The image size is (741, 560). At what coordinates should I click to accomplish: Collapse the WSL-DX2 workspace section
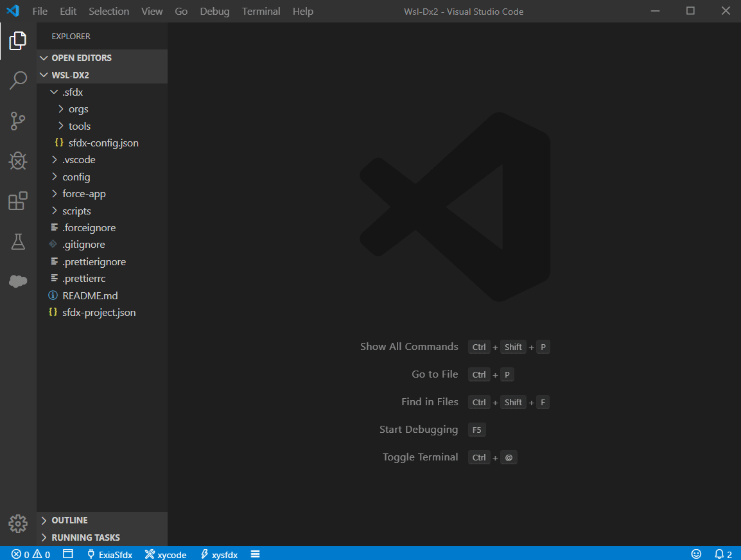(x=102, y=75)
